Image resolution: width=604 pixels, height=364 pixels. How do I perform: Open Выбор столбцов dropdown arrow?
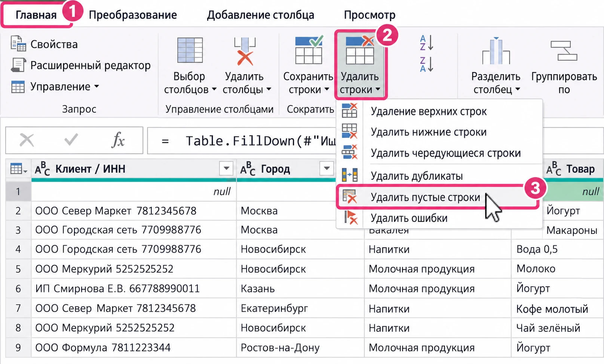tap(214, 90)
